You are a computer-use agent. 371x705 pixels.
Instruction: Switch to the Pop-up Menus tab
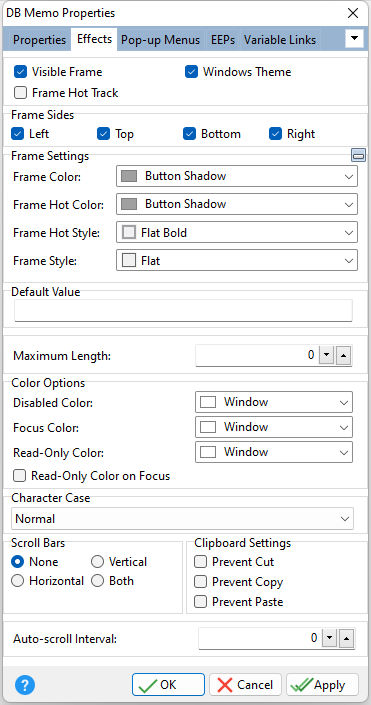[161, 40]
